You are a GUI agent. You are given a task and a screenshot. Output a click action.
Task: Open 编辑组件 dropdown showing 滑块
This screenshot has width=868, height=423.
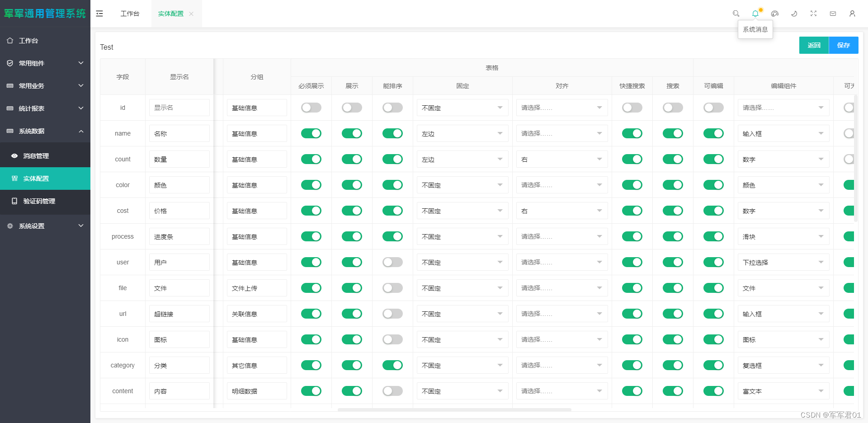tap(783, 237)
